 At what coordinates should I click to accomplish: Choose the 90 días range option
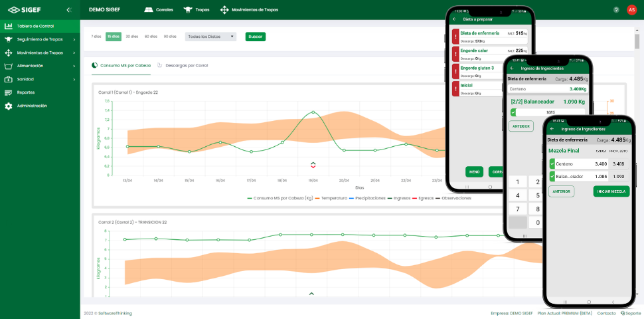tap(170, 37)
